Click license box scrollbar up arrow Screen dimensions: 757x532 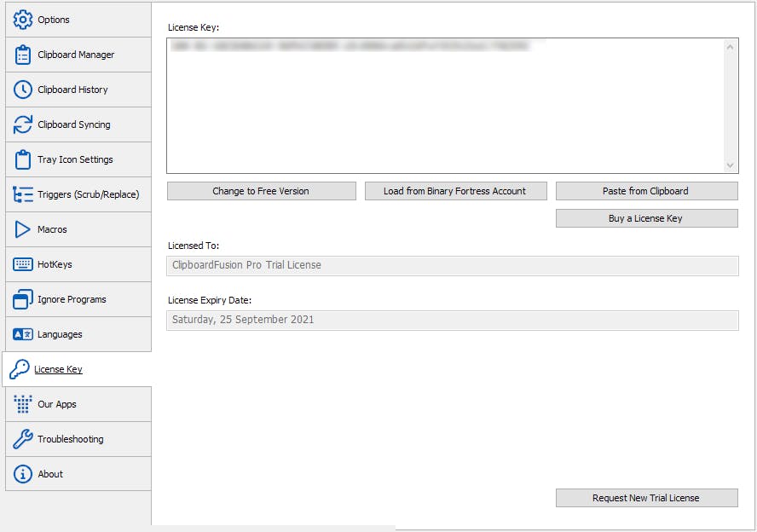tap(730, 47)
